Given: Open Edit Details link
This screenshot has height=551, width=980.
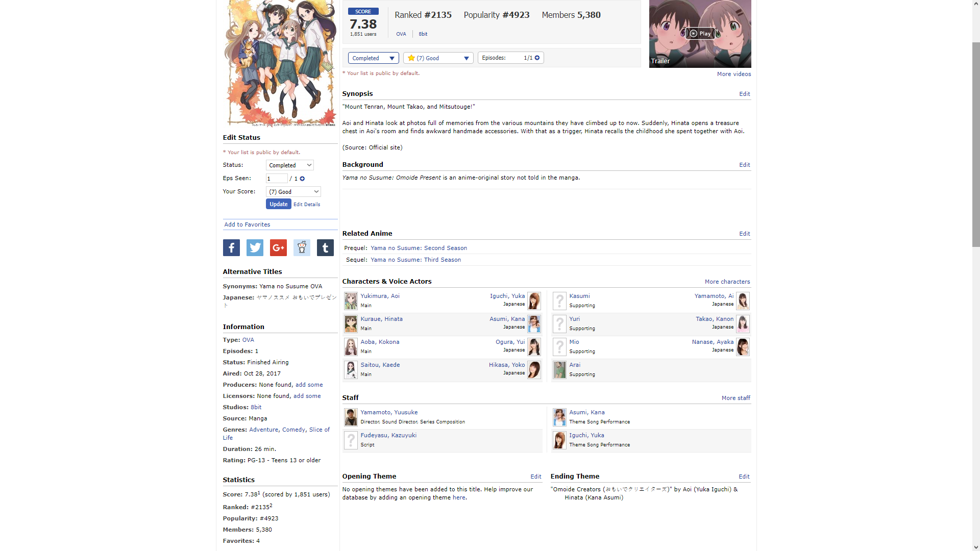Looking at the screenshot, I should [x=307, y=205].
